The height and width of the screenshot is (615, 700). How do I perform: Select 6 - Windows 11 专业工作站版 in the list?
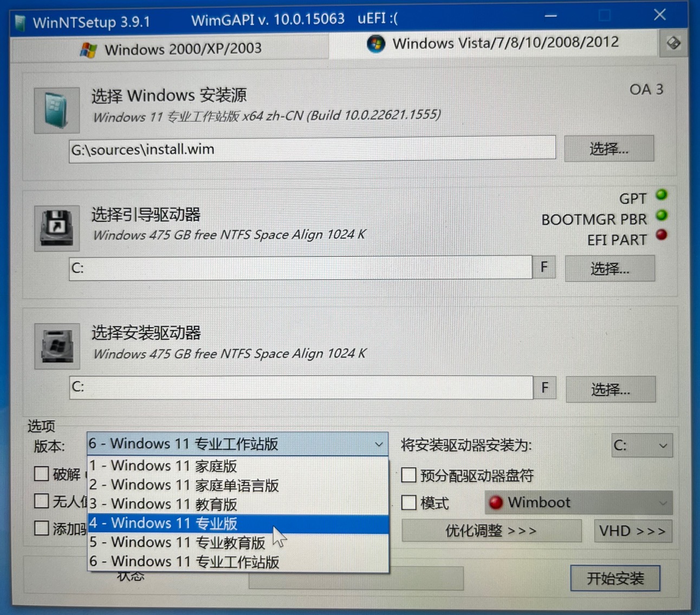point(238,562)
